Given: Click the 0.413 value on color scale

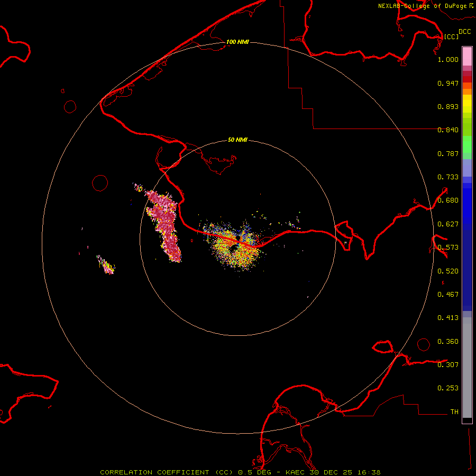Looking at the screenshot, I should pyautogui.click(x=448, y=318).
